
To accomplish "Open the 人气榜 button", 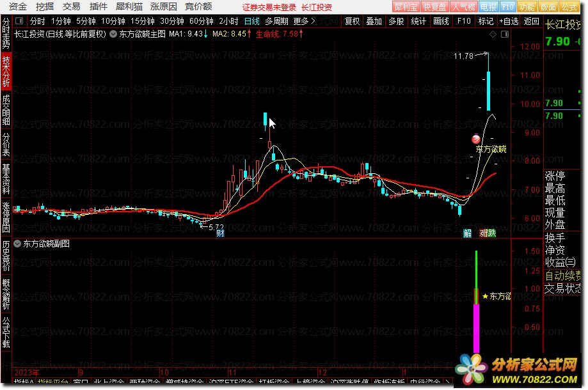I will point(463,7).
